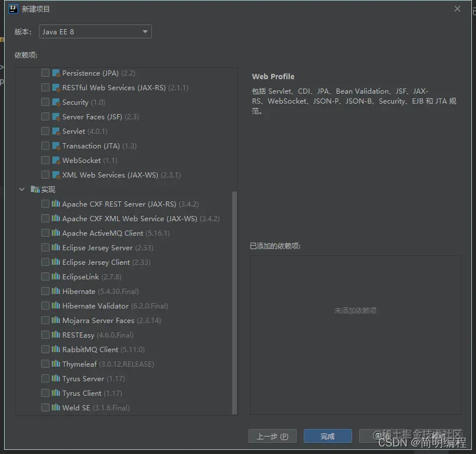Screen dimensions: 476x454
Task: Click the 上一步 (P) previous button
Action: tap(272, 436)
